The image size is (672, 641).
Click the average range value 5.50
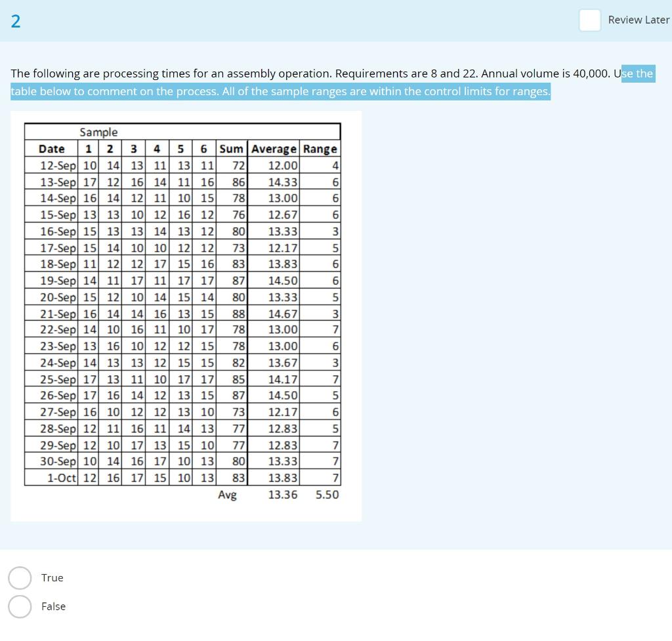(328, 495)
